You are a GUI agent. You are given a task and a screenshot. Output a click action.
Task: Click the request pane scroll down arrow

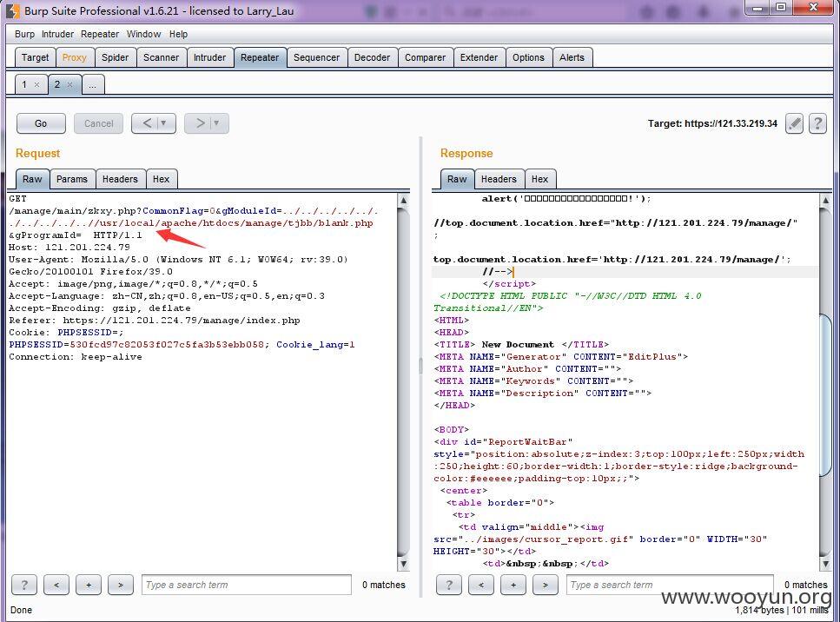click(403, 564)
